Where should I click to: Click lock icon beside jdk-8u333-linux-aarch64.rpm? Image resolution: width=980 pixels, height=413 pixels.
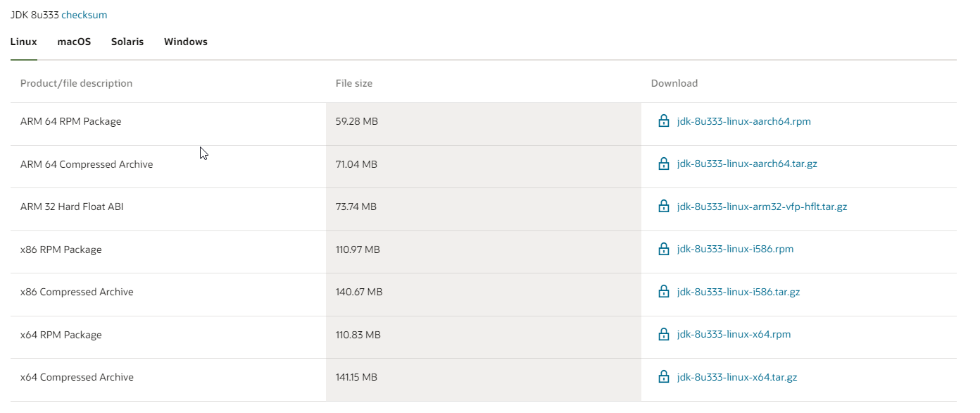(x=663, y=121)
